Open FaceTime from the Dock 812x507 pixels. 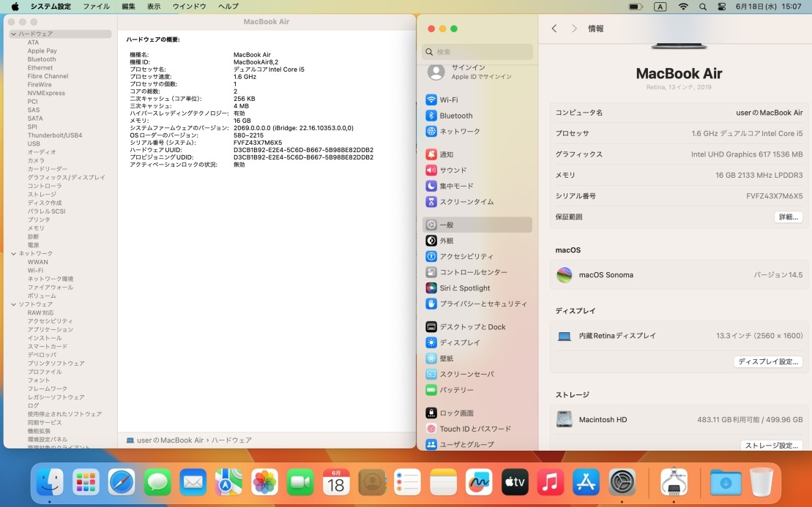point(300,483)
